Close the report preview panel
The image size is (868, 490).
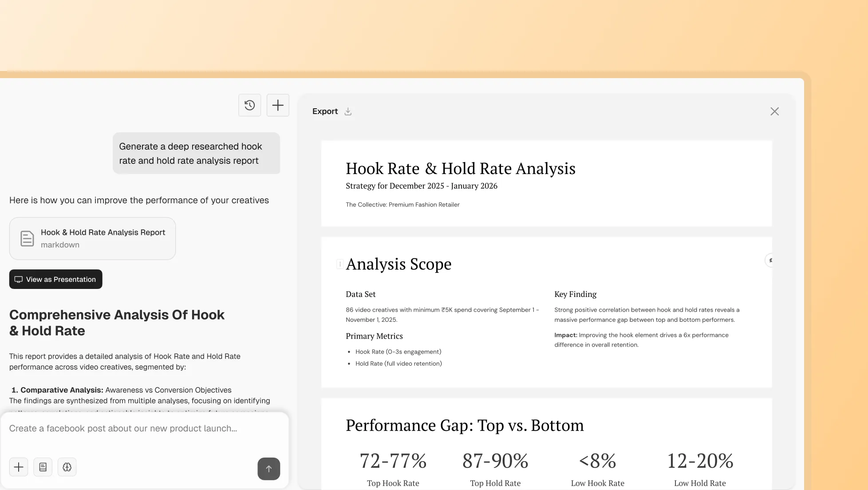774,111
